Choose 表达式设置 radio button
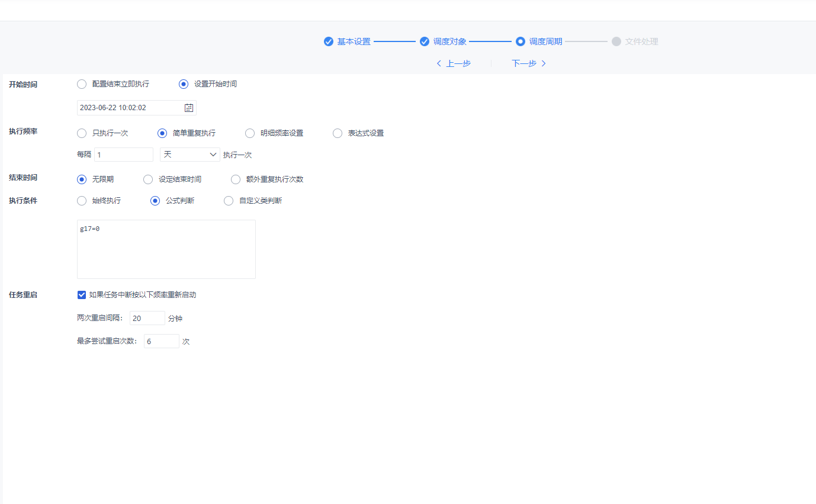 coord(338,133)
